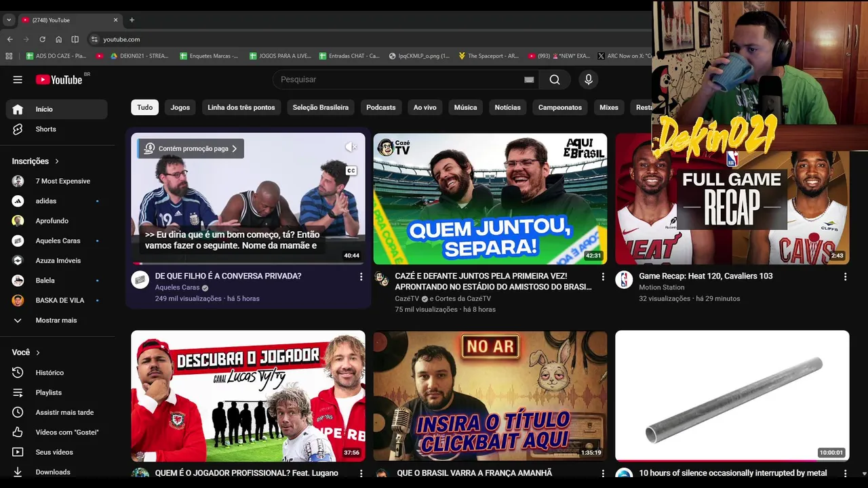
Task: Open INSIRA O TÍTULO CLICKBAIT thumbnail
Action: click(490, 396)
